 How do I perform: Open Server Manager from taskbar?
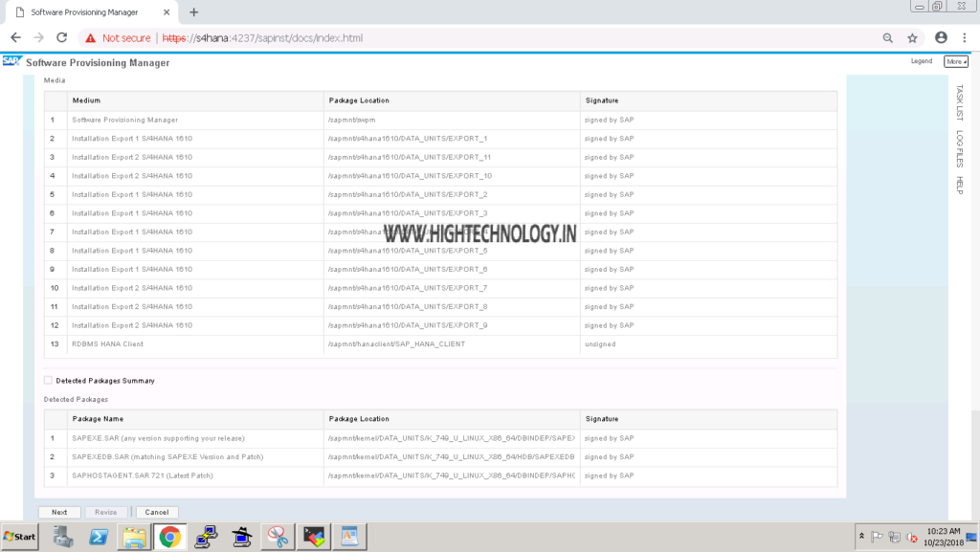tap(62, 537)
